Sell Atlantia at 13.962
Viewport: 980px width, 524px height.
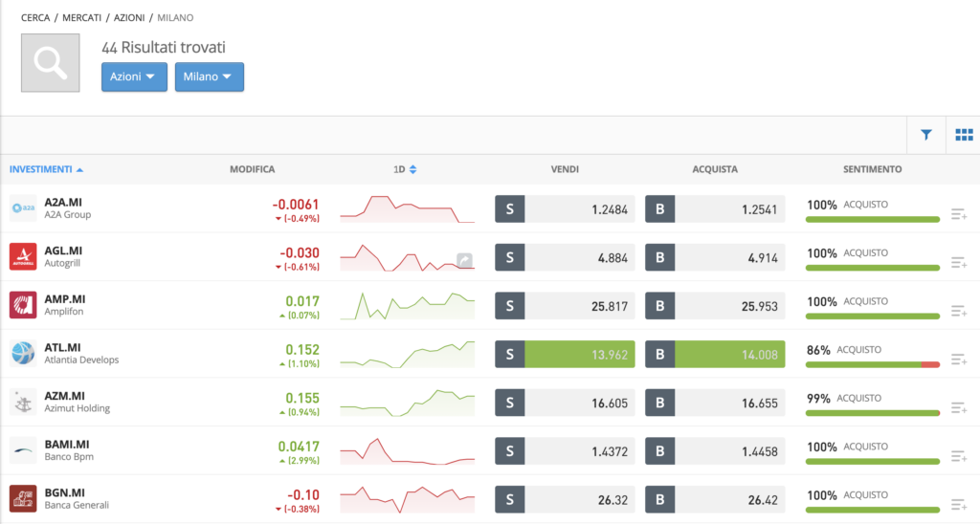tap(565, 354)
